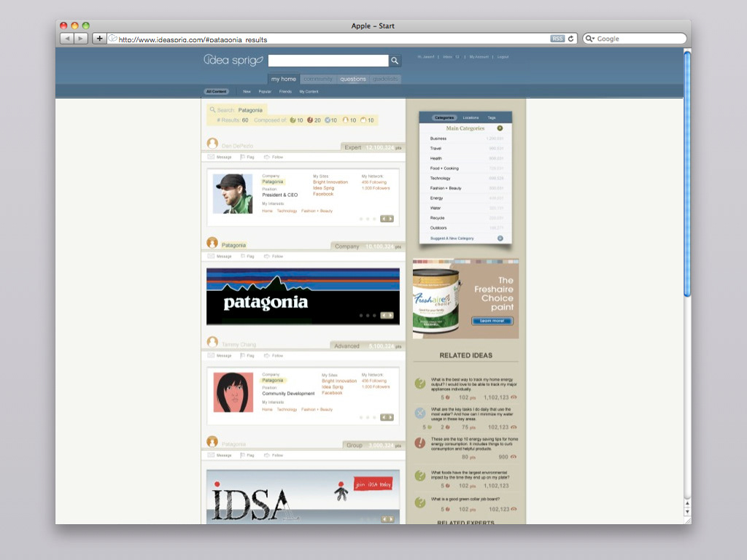747x560 pixels.
Task: Click the blue X icon beside water usage idea
Action: 419,413
